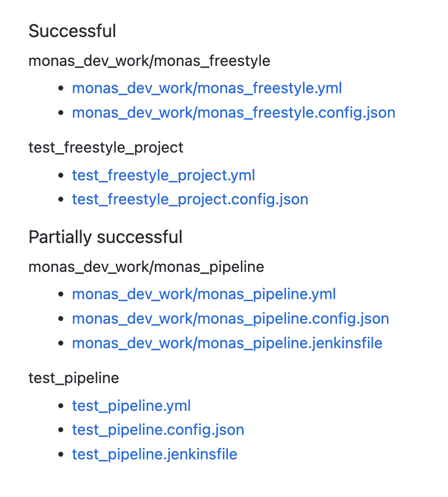
Task: Open the test_pipeline.config.json link
Action: 158,430
